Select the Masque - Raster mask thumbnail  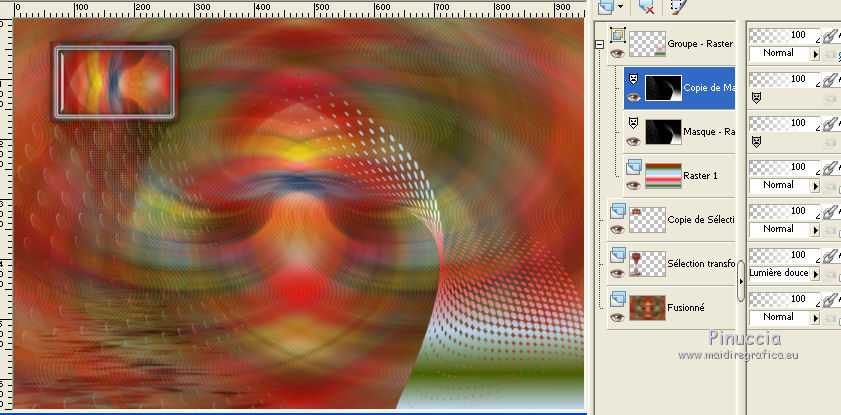(663, 132)
